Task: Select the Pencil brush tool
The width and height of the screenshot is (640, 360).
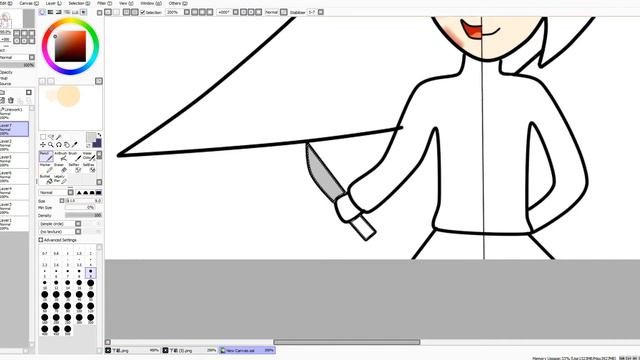Action: click(x=46, y=156)
